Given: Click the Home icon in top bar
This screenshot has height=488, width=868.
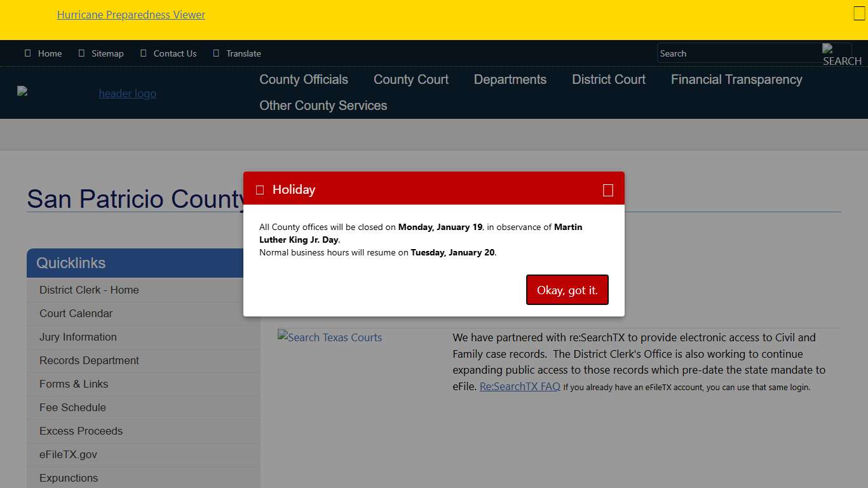Looking at the screenshot, I should pos(27,53).
